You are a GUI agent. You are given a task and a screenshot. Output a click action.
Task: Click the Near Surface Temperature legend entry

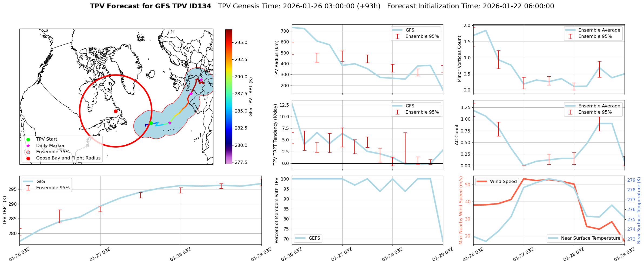coord(590,238)
